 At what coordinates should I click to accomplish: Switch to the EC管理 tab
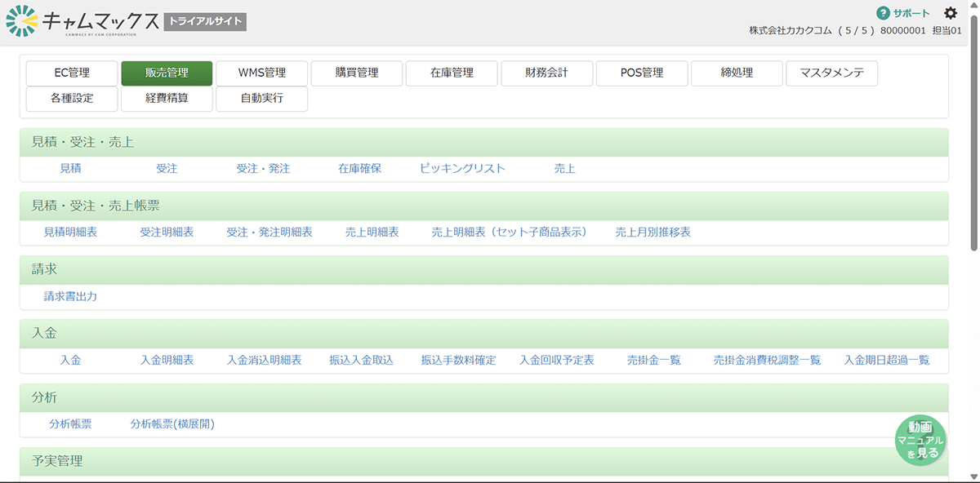click(72, 73)
